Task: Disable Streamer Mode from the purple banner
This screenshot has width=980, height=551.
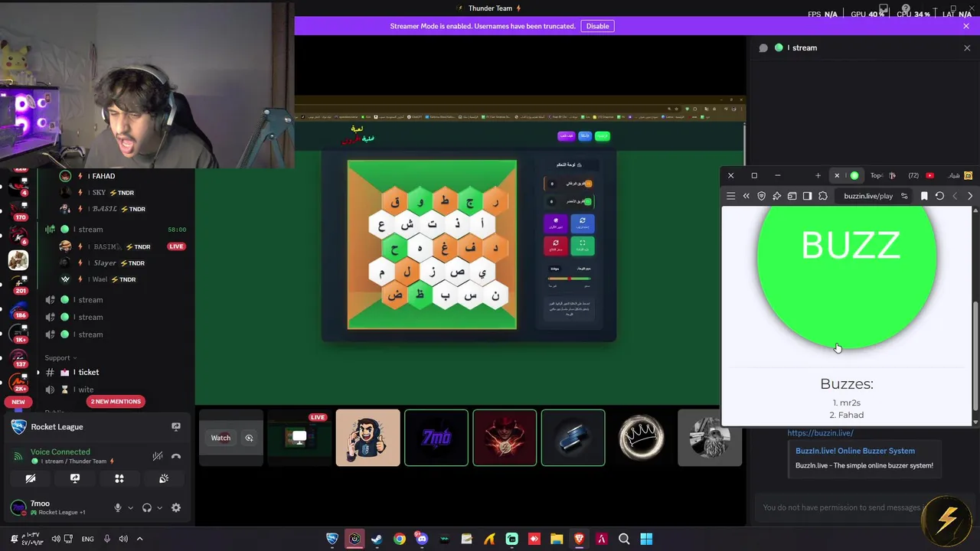Action: pyautogui.click(x=597, y=26)
